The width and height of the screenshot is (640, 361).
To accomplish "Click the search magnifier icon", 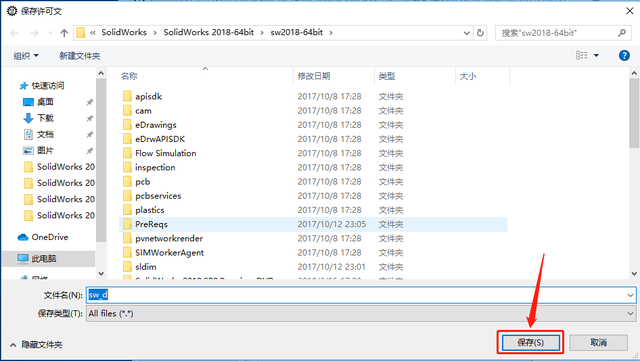I will [x=622, y=33].
